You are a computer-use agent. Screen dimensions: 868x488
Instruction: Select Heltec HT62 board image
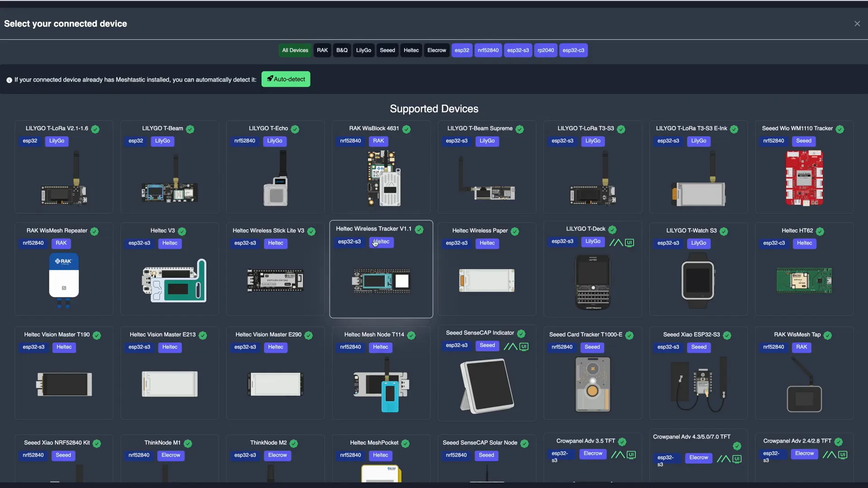pos(804,280)
